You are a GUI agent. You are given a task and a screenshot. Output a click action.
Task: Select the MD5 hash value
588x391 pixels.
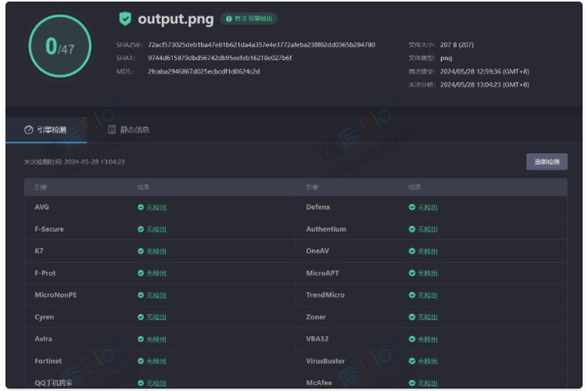(x=203, y=71)
